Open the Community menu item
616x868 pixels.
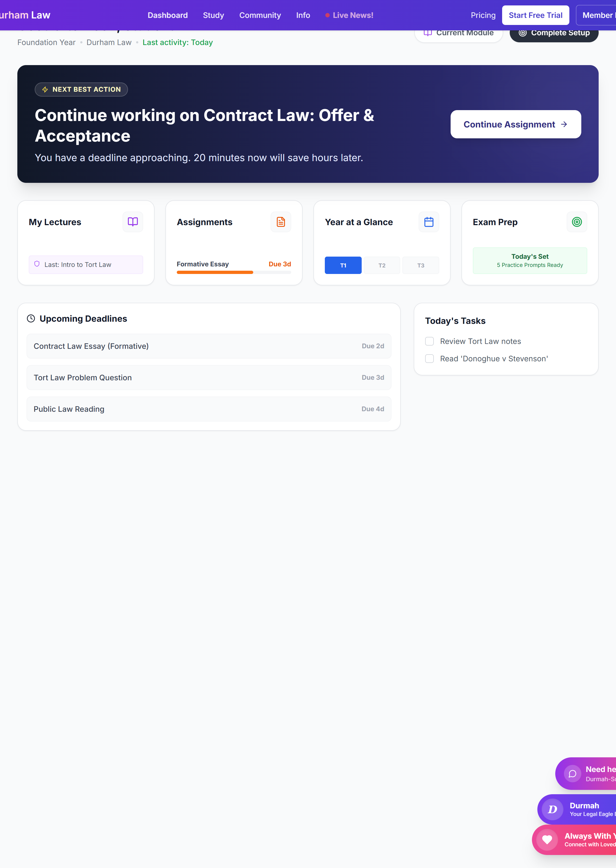coord(260,15)
